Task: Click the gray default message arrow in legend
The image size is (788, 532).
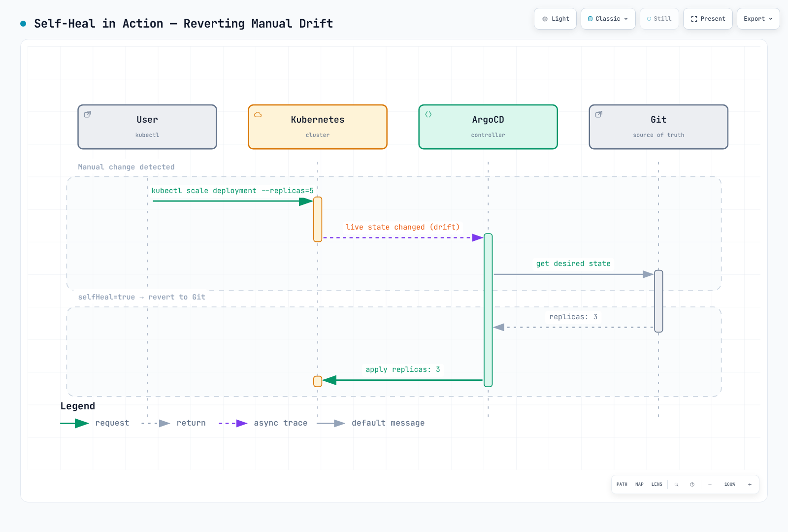Action: point(331,423)
